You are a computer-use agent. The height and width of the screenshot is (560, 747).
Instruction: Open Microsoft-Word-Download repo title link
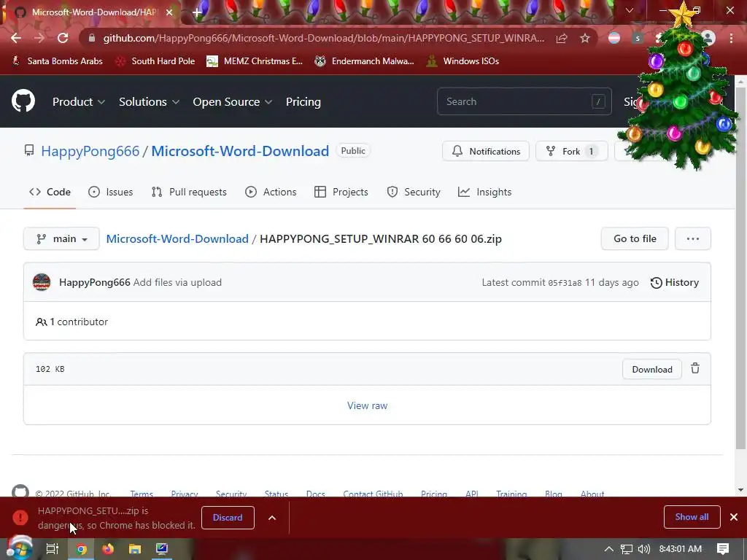click(x=240, y=151)
